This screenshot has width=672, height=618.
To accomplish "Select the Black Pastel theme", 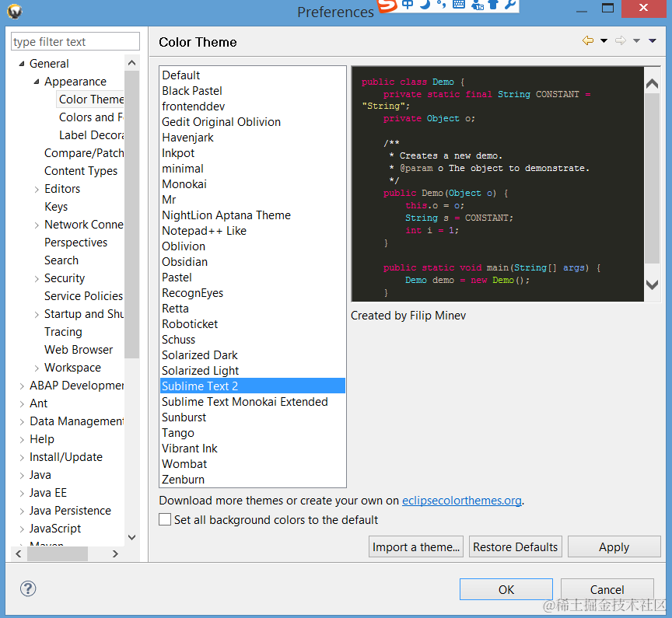I will coord(253,91).
